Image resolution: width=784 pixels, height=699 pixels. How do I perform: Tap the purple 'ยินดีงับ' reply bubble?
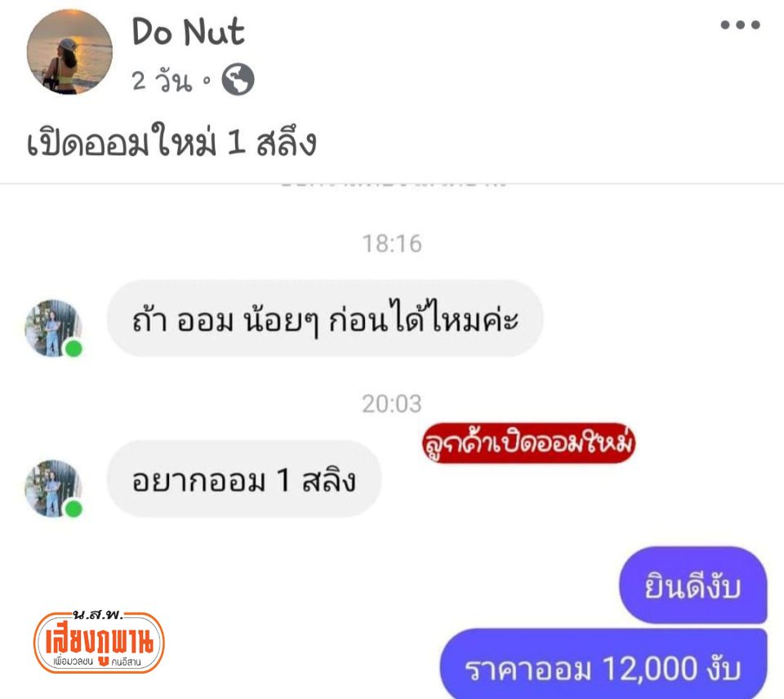[693, 585]
